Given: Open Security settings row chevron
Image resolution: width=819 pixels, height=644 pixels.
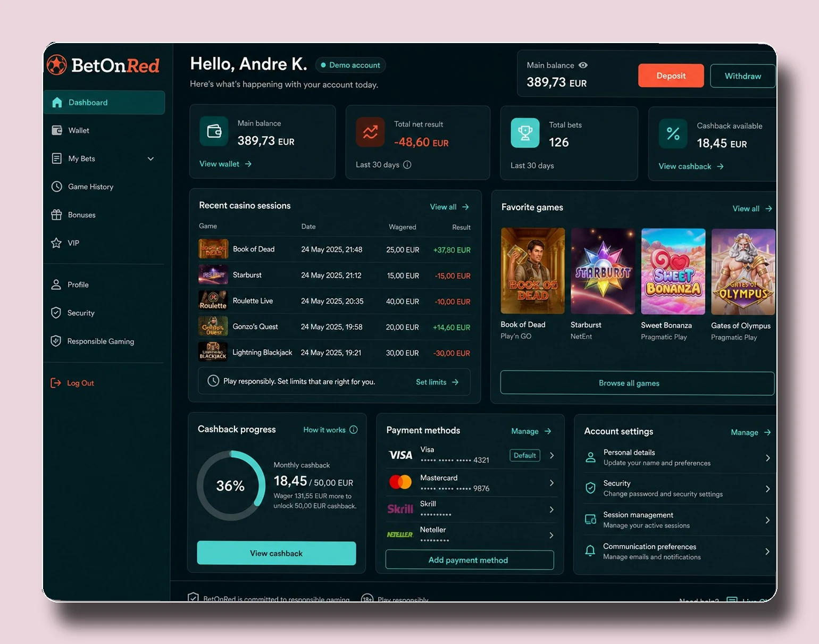Looking at the screenshot, I should pos(767,489).
